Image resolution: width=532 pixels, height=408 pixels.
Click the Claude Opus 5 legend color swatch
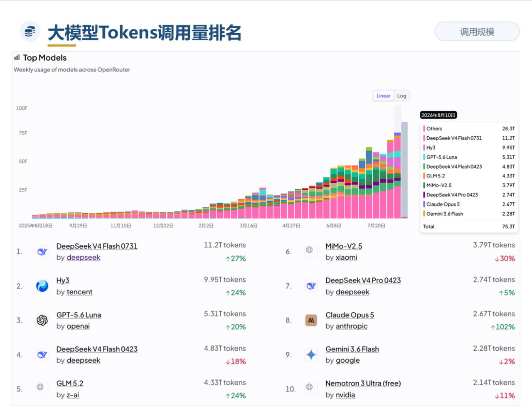click(x=424, y=204)
